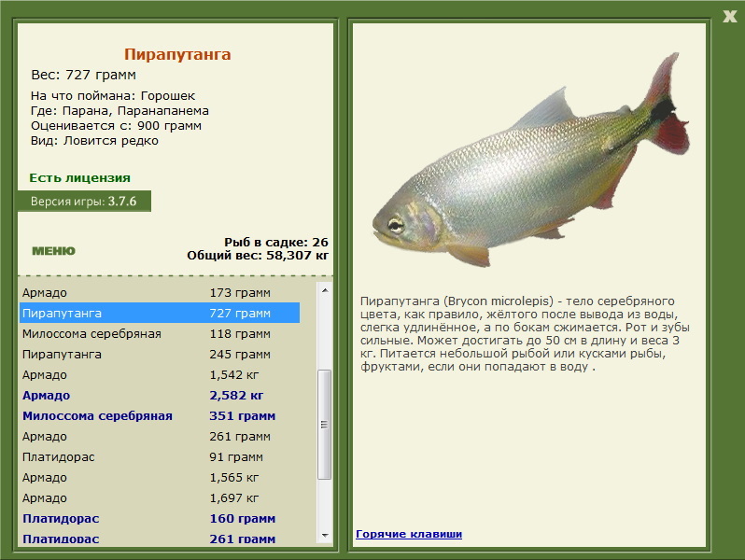Click the Есть лицензия status text

80,177
